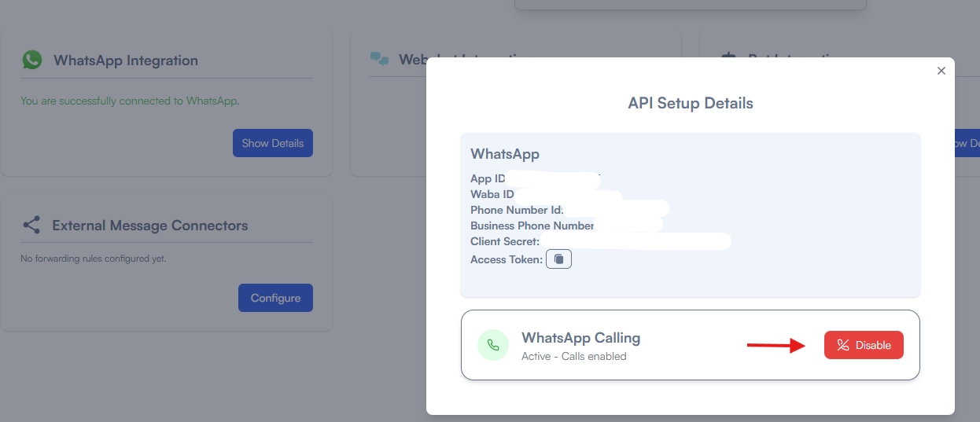
Task: Copy the Access Token using the copy icon
Action: [558, 259]
